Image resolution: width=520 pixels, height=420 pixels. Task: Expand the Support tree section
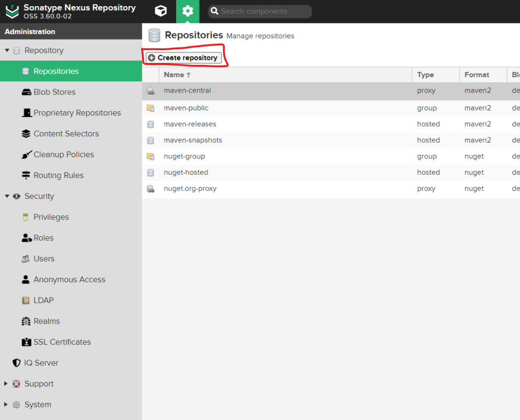pos(7,384)
